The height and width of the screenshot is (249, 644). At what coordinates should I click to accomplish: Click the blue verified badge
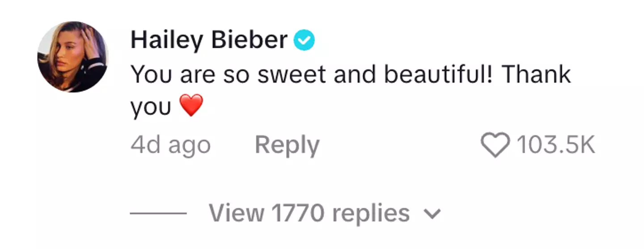[x=304, y=40]
